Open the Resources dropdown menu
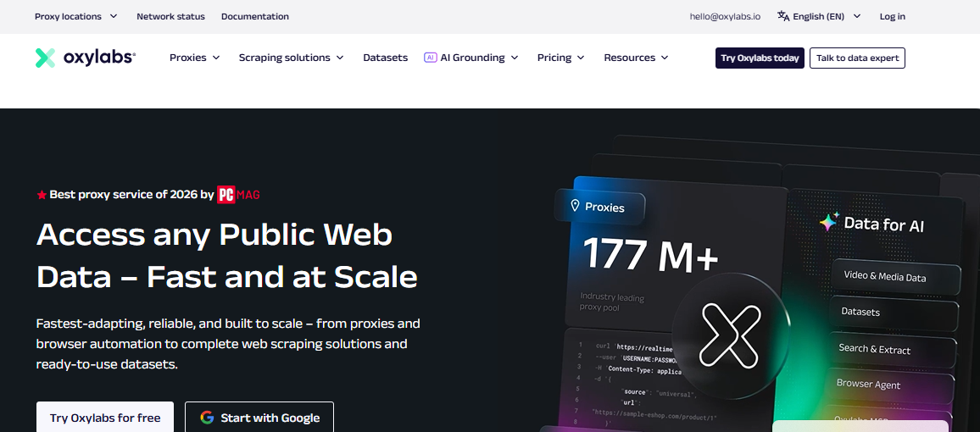980x432 pixels. pos(637,58)
